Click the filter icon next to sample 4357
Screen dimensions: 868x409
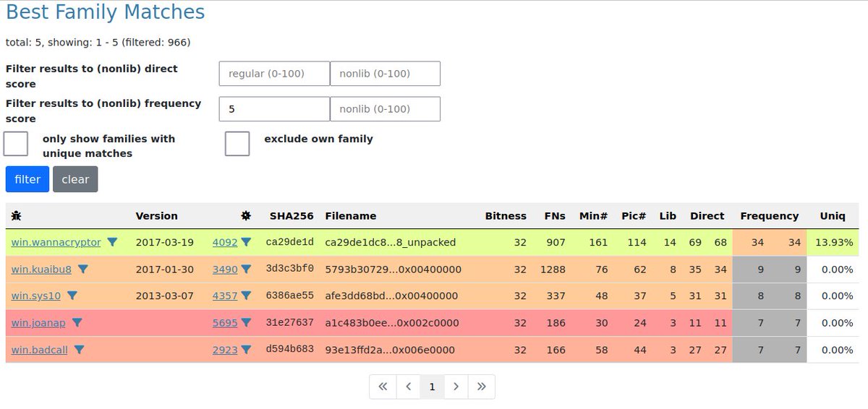[x=246, y=296]
